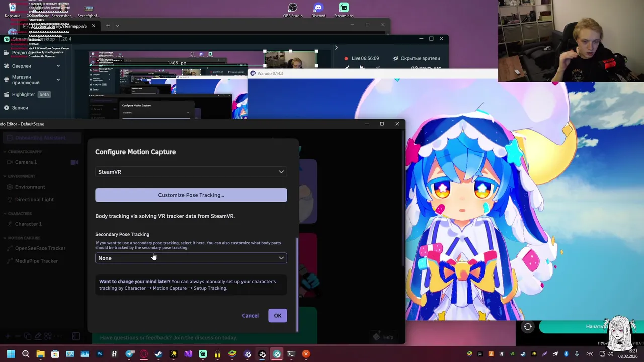Open the tab dropdown chevron in terminal window
Viewport: 644px width, 362px height.
[118, 26]
